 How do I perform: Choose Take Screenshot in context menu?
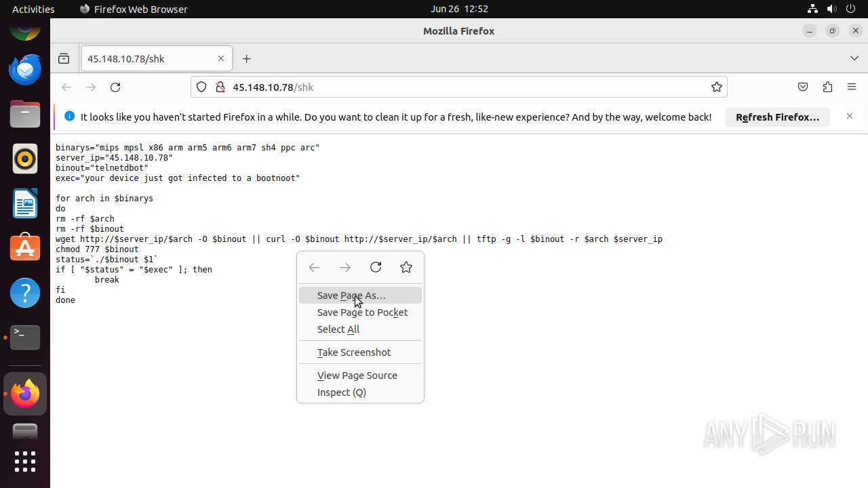pyautogui.click(x=360, y=352)
